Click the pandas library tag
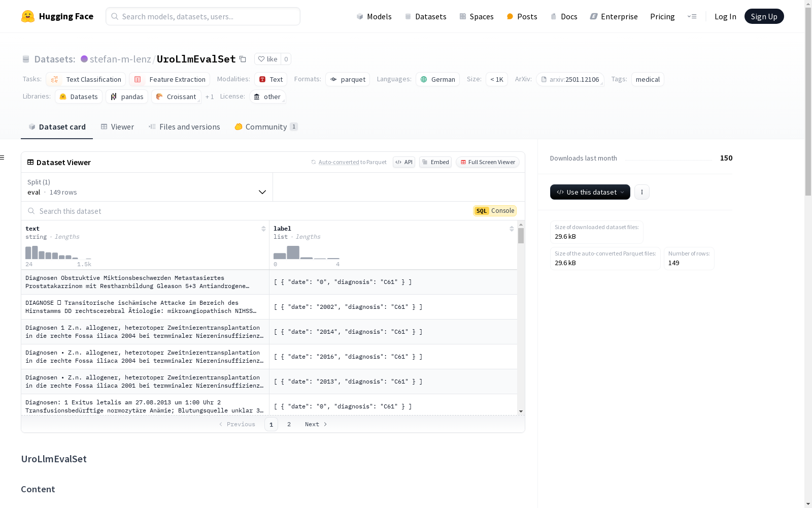Image resolution: width=812 pixels, height=508 pixels. pyautogui.click(x=127, y=97)
